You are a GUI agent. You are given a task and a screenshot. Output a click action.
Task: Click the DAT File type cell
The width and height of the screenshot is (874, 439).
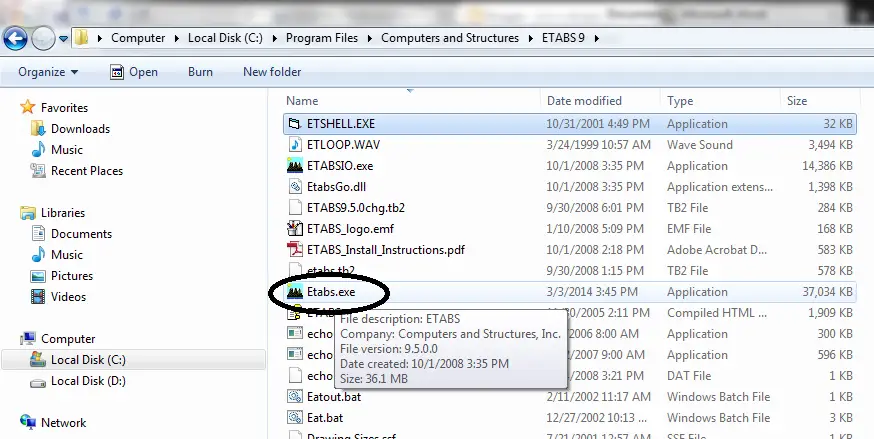point(689,376)
